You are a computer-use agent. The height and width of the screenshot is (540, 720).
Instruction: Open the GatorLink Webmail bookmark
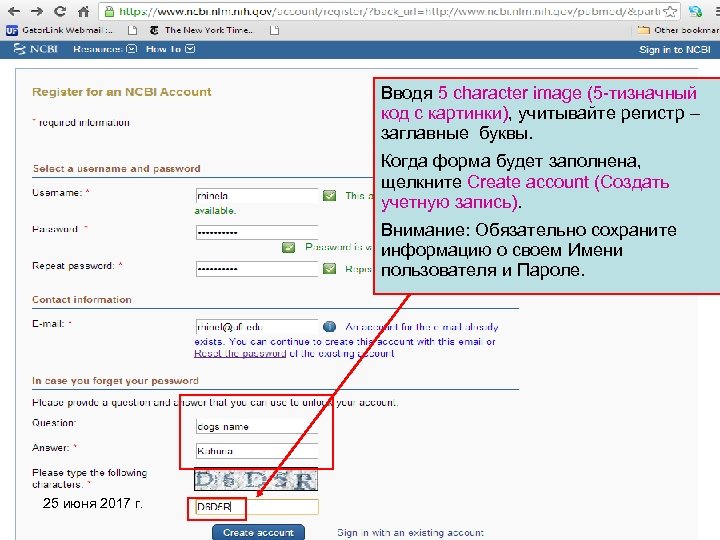click(59, 30)
